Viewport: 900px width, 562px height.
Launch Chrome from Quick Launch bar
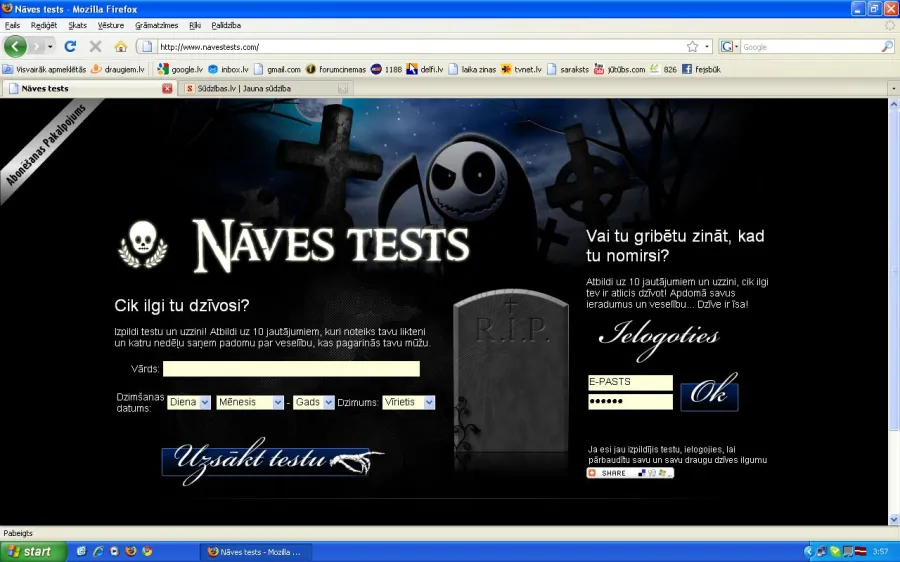[x=148, y=552]
